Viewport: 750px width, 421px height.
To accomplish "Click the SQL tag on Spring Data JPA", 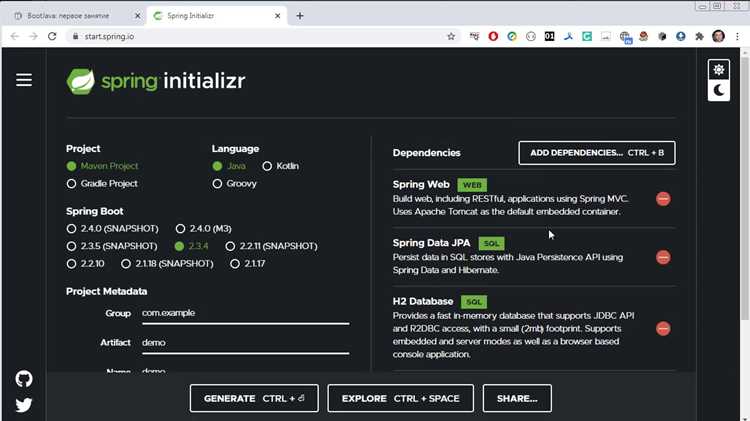I will [491, 244].
